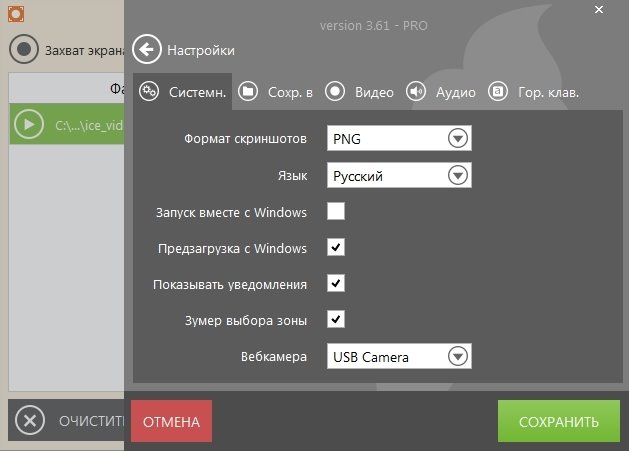Screen dimensions: 629x451
Task: Click the Захват экрана label
Action: pos(85,51)
